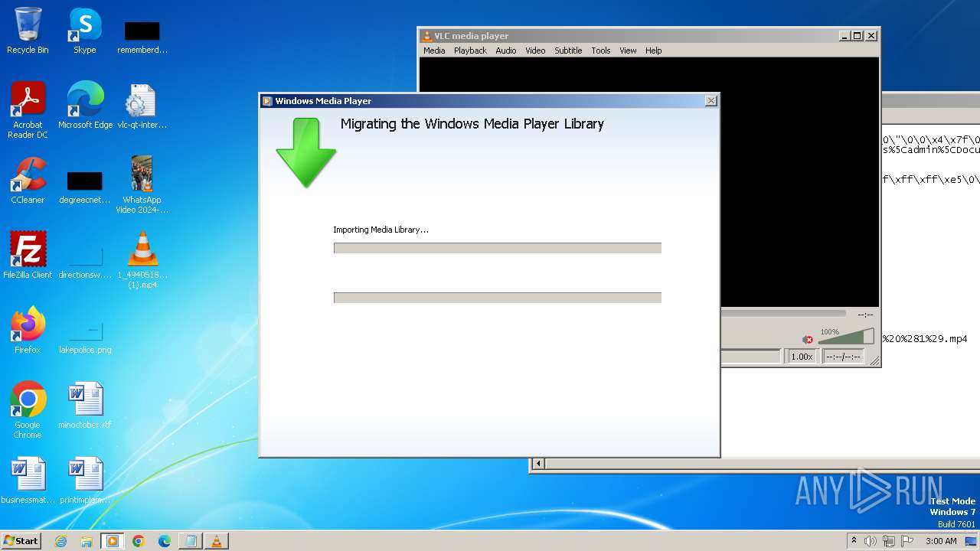Open the Firefox desktop shortcut

[x=28, y=331]
